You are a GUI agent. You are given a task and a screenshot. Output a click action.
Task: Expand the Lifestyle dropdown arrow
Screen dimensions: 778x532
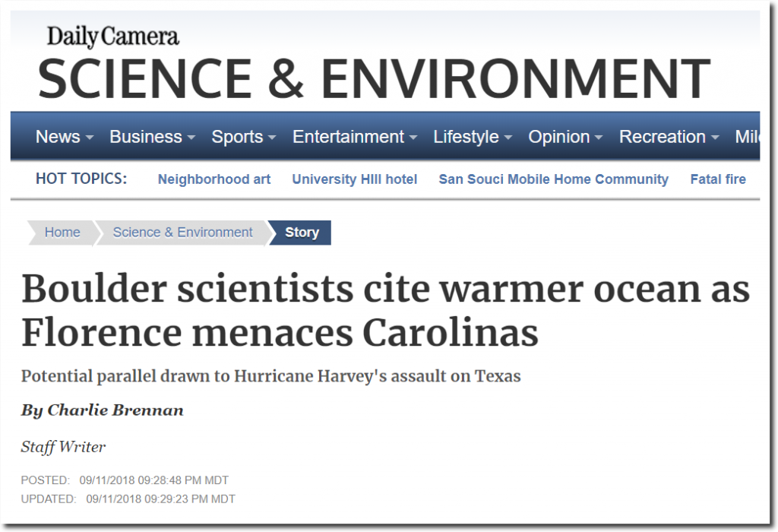click(x=508, y=138)
